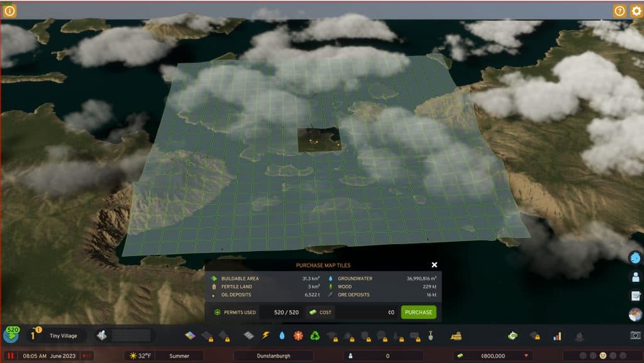The height and width of the screenshot is (363, 644).
Task: Click the locked Education graduation cap icon
Action: 333,336
